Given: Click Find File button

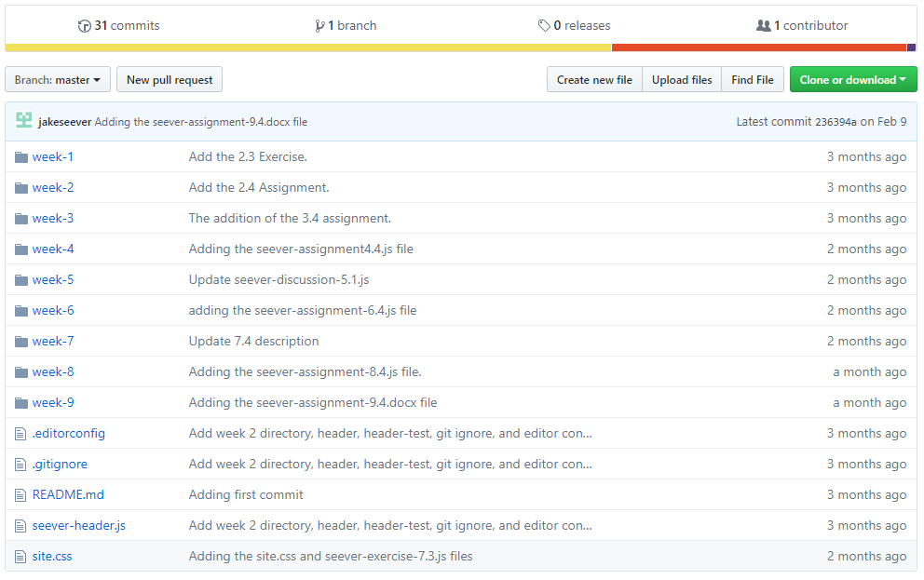Looking at the screenshot, I should pos(753,79).
